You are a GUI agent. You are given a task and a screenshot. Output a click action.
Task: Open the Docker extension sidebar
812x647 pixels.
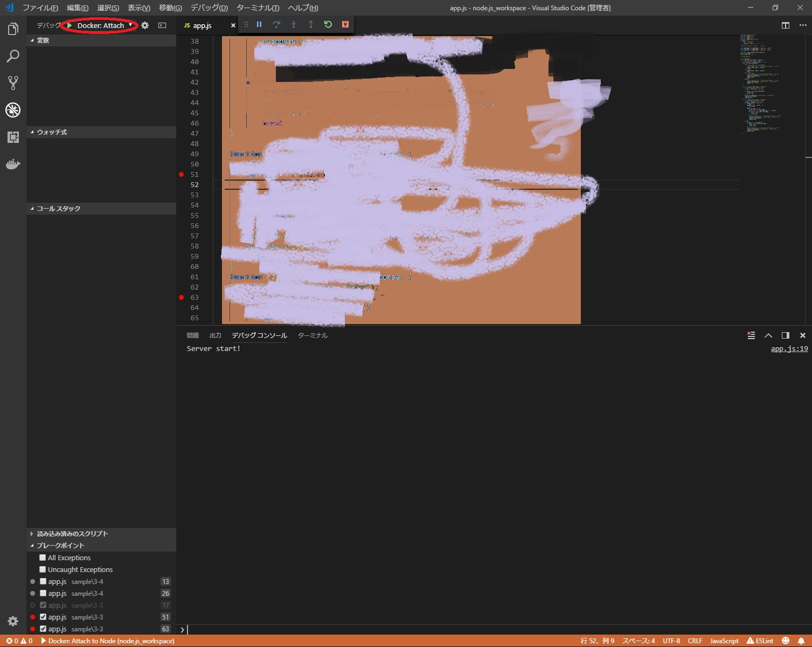pyautogui.click(x=12, y=164)
